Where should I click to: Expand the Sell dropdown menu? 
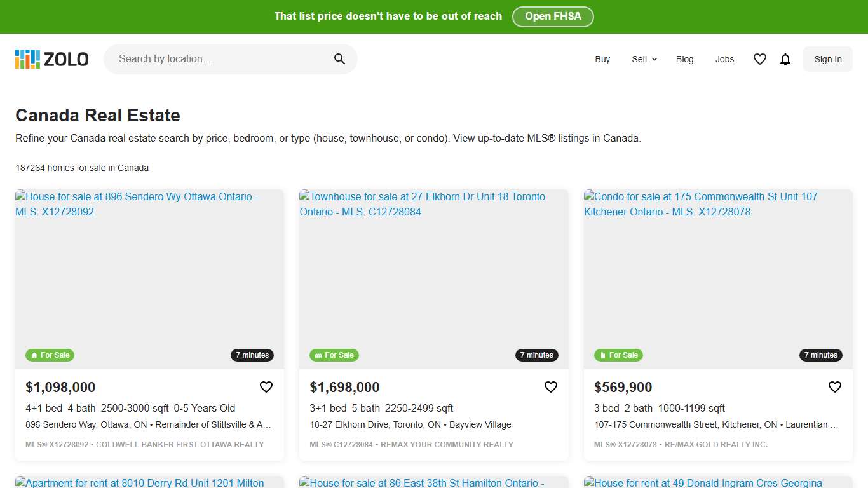[x=644, y=59]
